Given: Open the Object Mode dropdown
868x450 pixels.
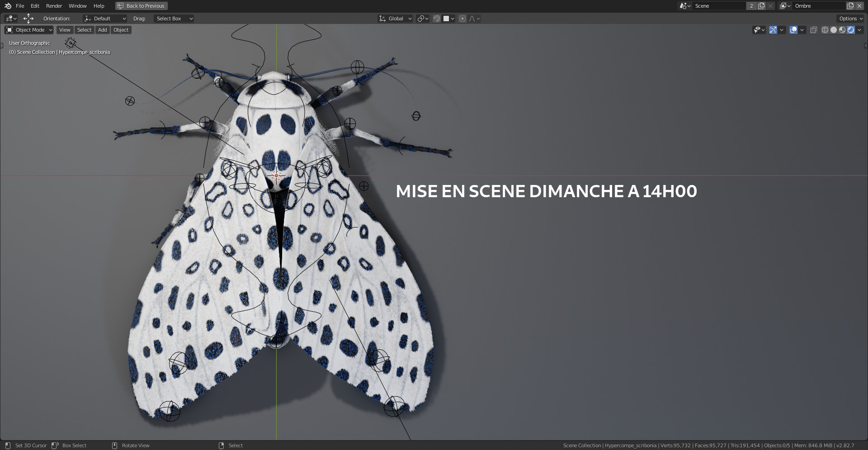Looking at the screenshot, I should tap(29, 30).
